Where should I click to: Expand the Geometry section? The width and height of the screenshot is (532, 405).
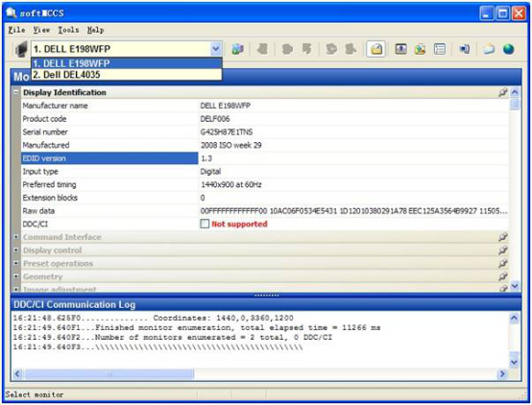tap(16, 276)
